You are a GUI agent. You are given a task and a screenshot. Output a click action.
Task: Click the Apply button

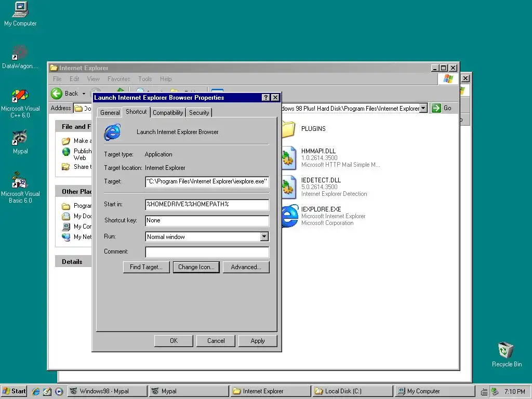pyautogui.click(x=258, y=341)
